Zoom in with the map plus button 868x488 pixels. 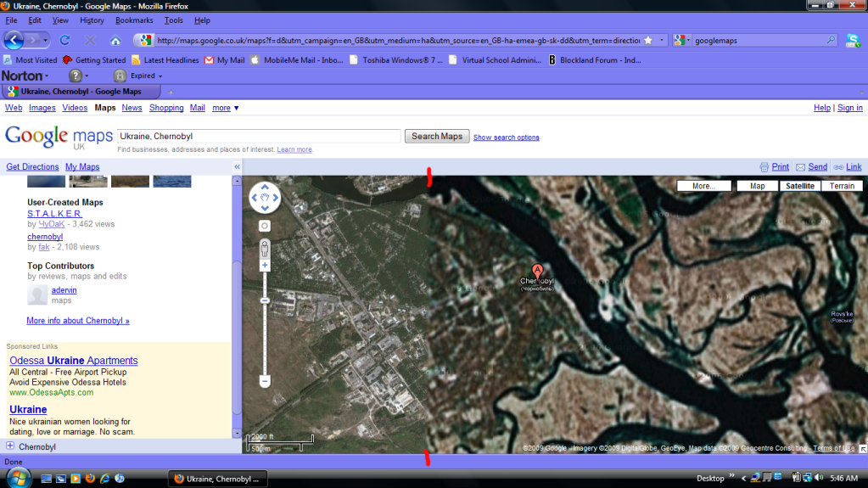pyautogui.click(x=265, y=266)
